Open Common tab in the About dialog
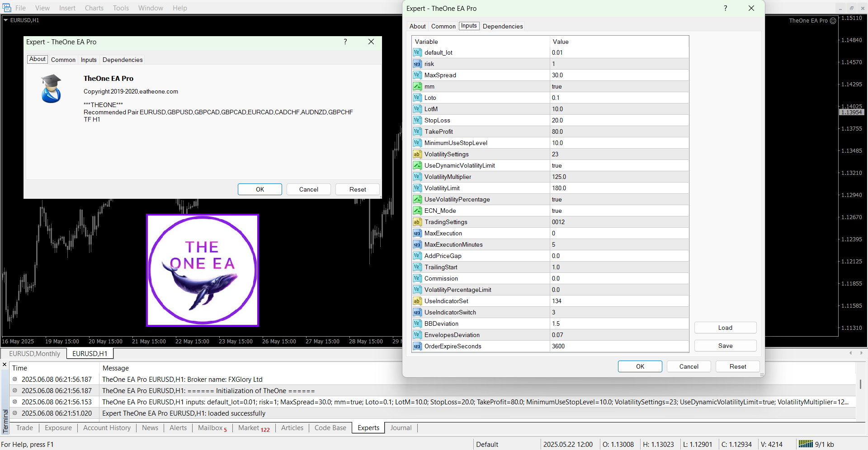 (63, 60)
